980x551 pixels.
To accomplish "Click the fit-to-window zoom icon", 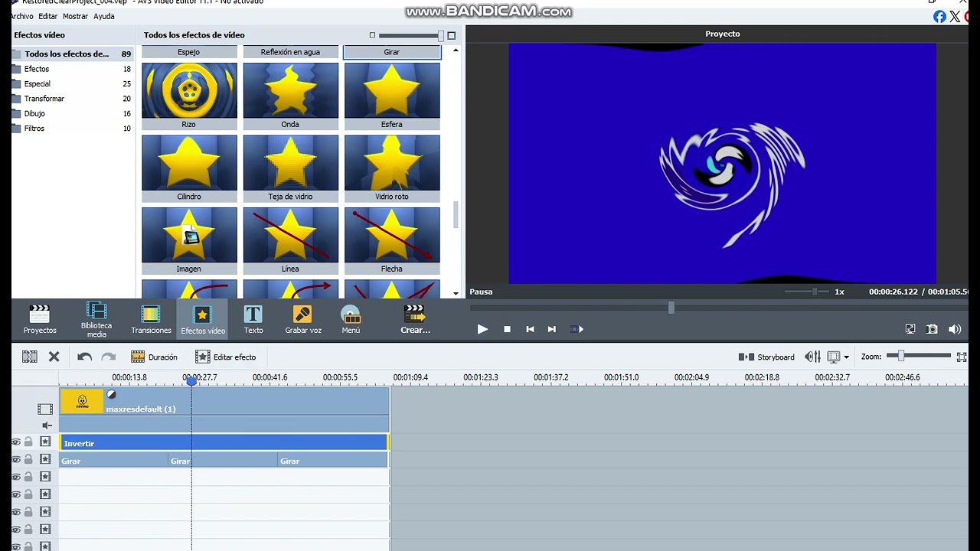I will click(x=962, y=357).
